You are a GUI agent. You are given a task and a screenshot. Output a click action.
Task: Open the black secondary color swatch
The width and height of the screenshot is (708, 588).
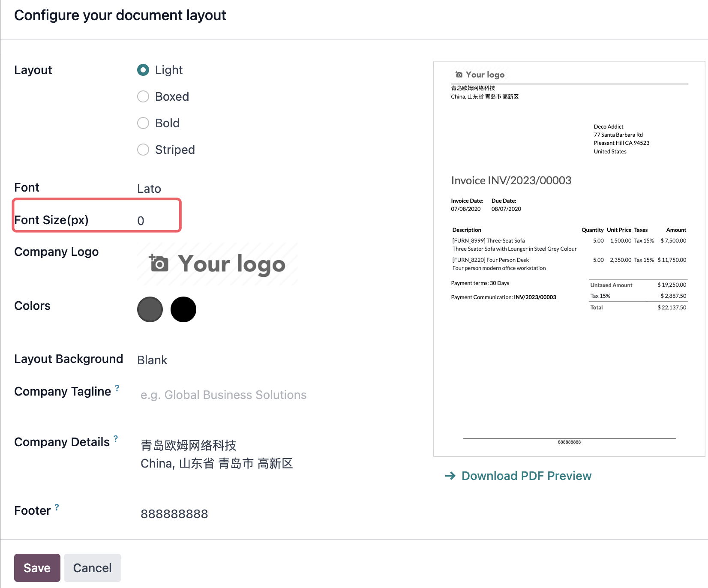tap(183, 309)
